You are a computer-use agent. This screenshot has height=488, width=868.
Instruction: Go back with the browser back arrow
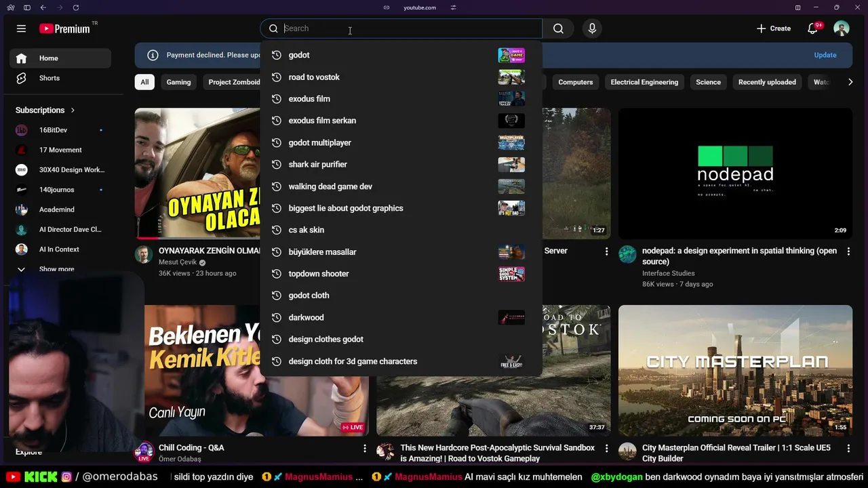43,7
